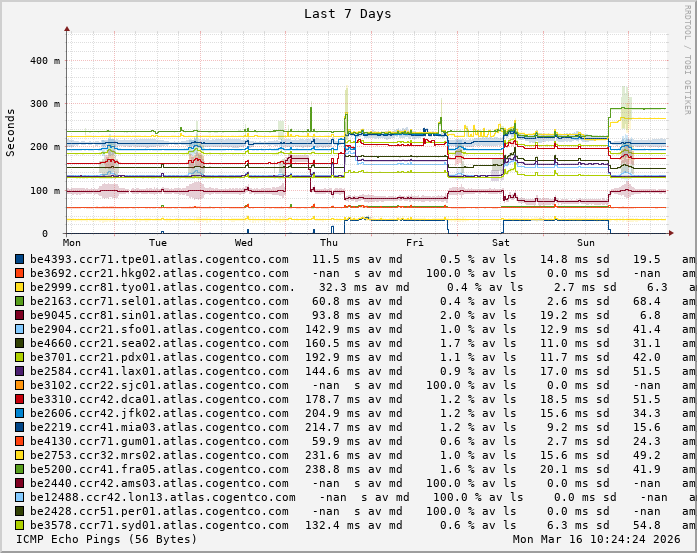Click the orange swatch for be3102 sjc01
The width and height of the screenshot is (697, 553).
20,385
